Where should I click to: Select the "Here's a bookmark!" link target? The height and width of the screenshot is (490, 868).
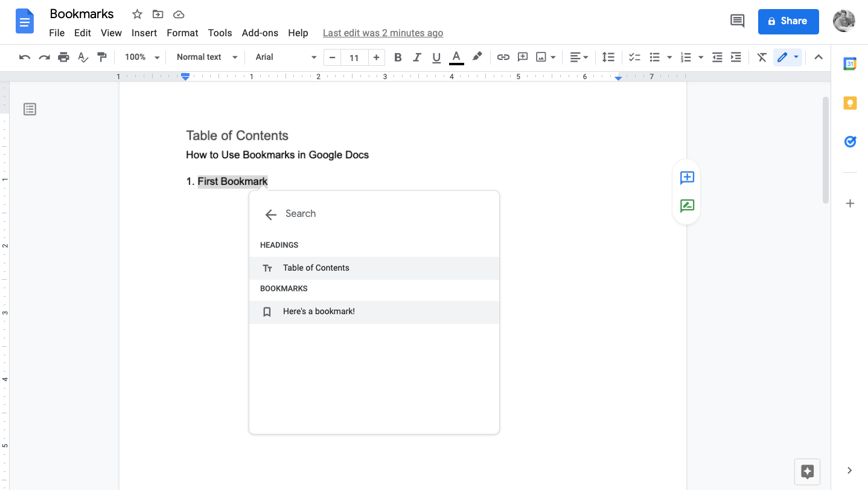[319, 311]
